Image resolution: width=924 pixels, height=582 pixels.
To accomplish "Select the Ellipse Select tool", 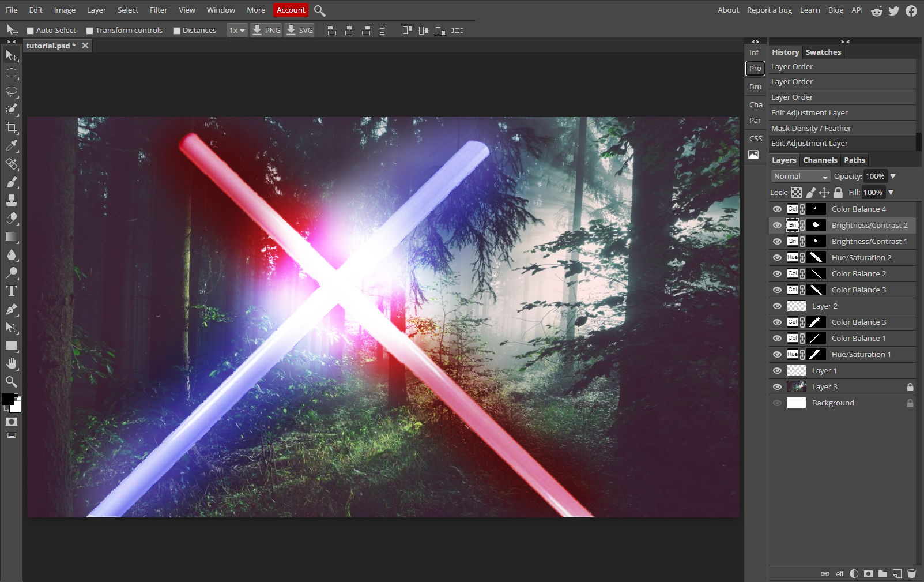I will coord(12,73).
